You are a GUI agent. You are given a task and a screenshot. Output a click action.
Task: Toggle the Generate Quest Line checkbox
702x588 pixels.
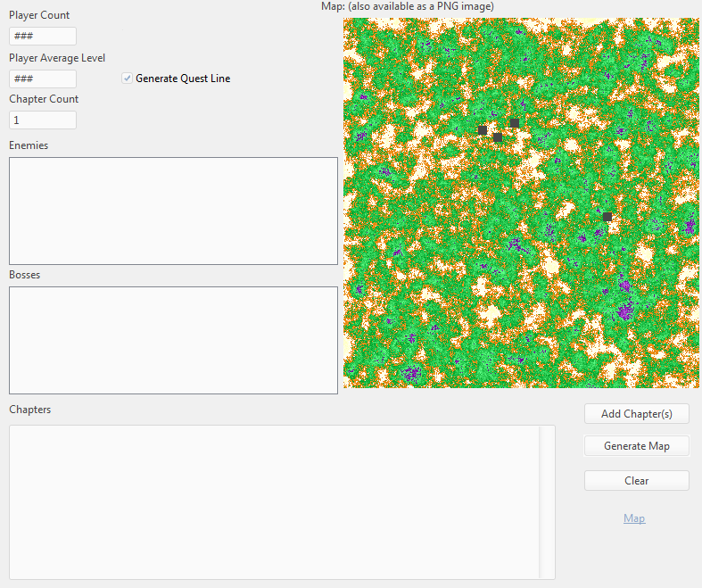point(128,79)
